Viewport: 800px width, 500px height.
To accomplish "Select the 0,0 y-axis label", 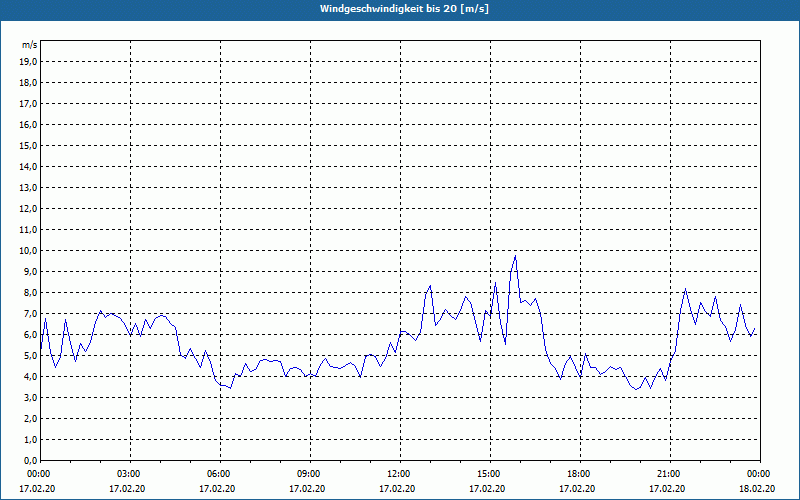I will [31, 460].
